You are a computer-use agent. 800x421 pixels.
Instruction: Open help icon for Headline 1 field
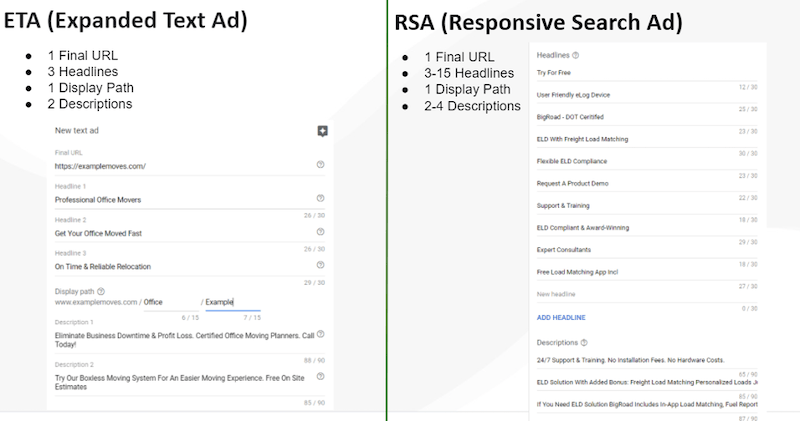(320, 198)
